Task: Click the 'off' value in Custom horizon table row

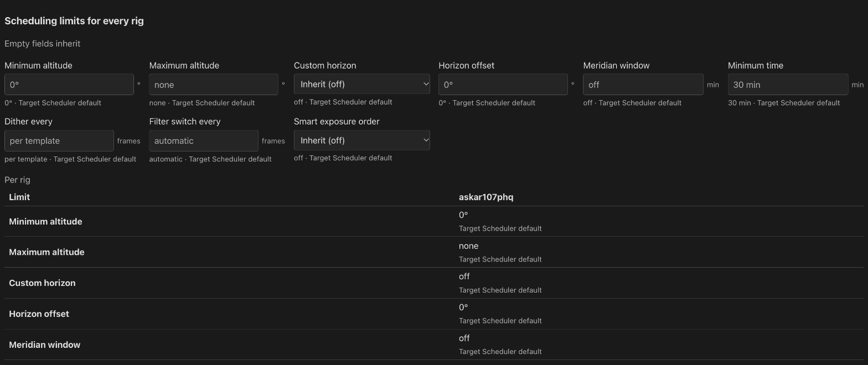Action: (x=464, y=277)
